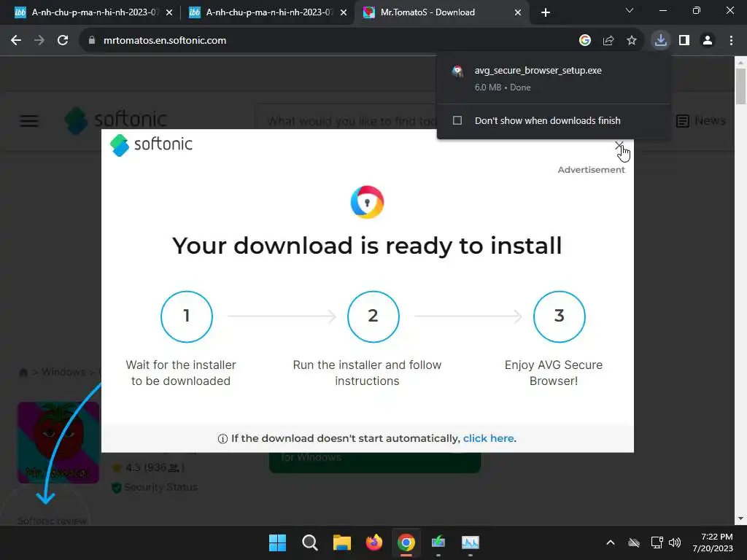Show hidden system tray icons

pos(611,542)
